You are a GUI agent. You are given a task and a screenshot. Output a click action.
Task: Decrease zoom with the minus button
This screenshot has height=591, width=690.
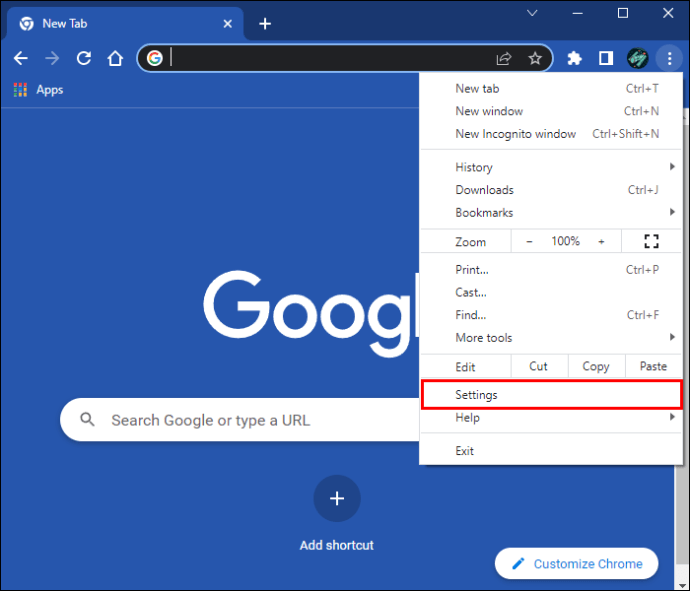click(530, 241)
